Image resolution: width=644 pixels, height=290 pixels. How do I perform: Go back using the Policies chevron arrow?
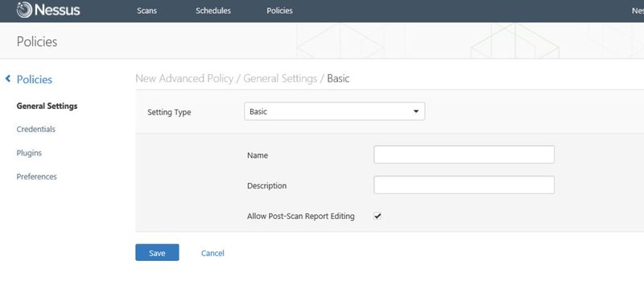pos(8,78)
